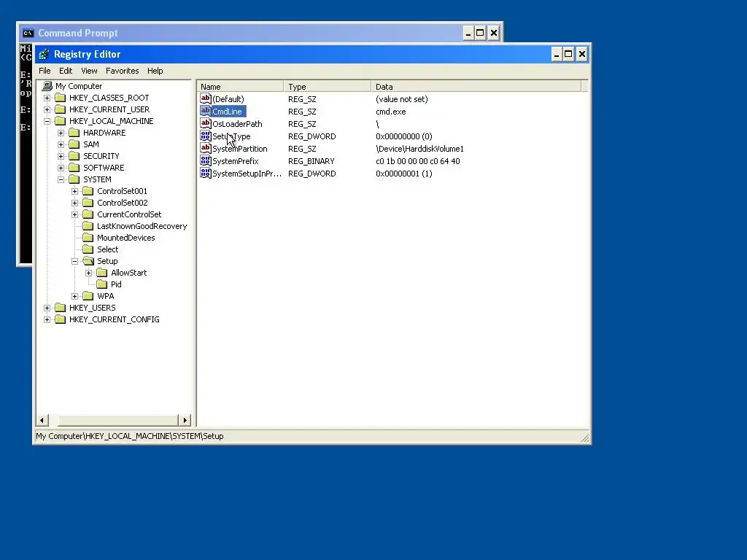The image size is (747, 560).
Task: Click the string icon of (Default) value
Action: click(x=205, y=98)
